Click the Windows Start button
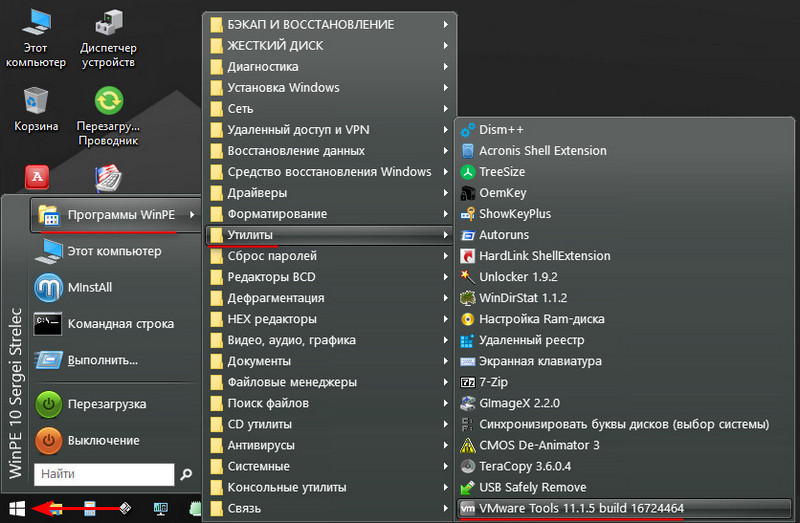Viewport: 800px width, 523px height. pos(17,508)
